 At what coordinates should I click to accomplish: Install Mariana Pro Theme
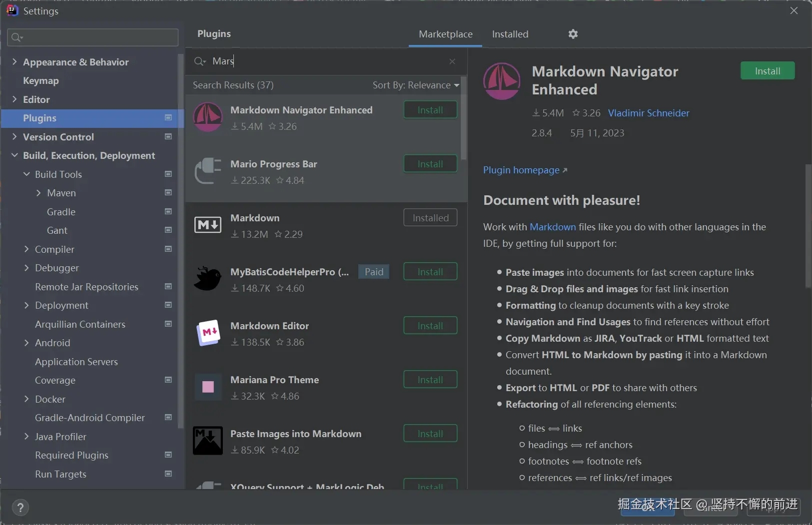[430, 380]
